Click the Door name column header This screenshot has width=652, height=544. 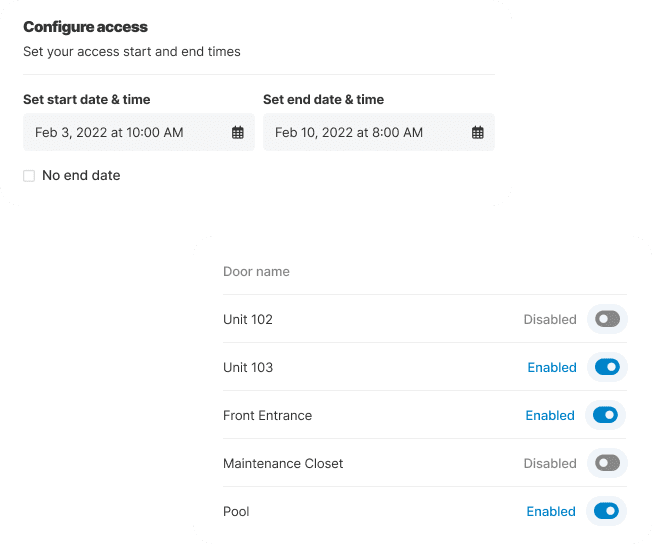coord(256,272)
